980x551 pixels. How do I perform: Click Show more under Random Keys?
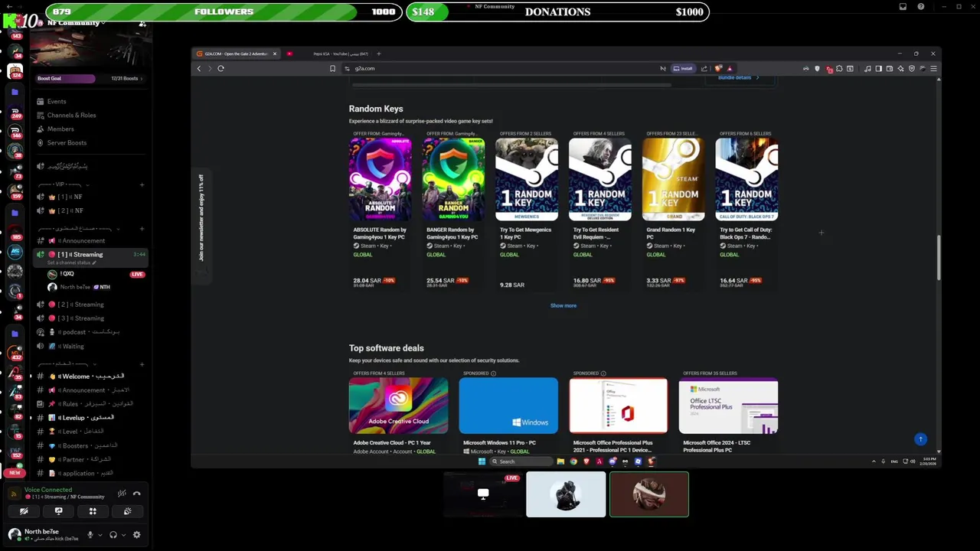[x=563, y=306]
